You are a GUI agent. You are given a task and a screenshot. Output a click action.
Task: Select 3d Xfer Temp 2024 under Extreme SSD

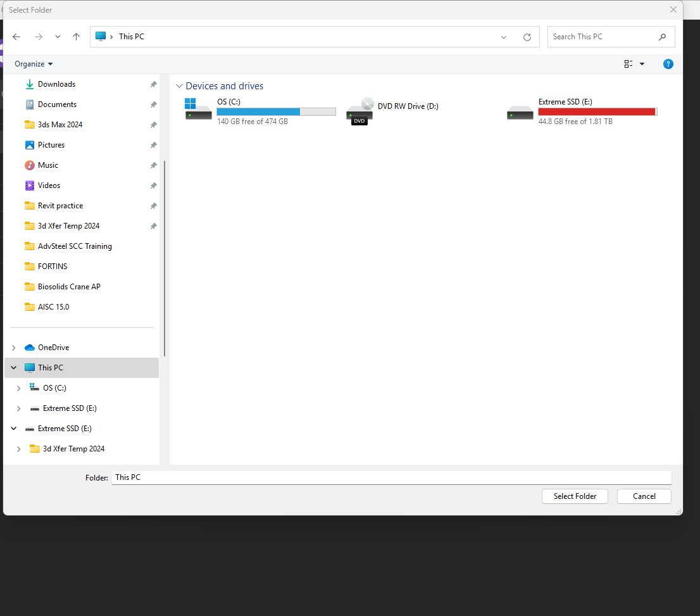pos(73,449)
